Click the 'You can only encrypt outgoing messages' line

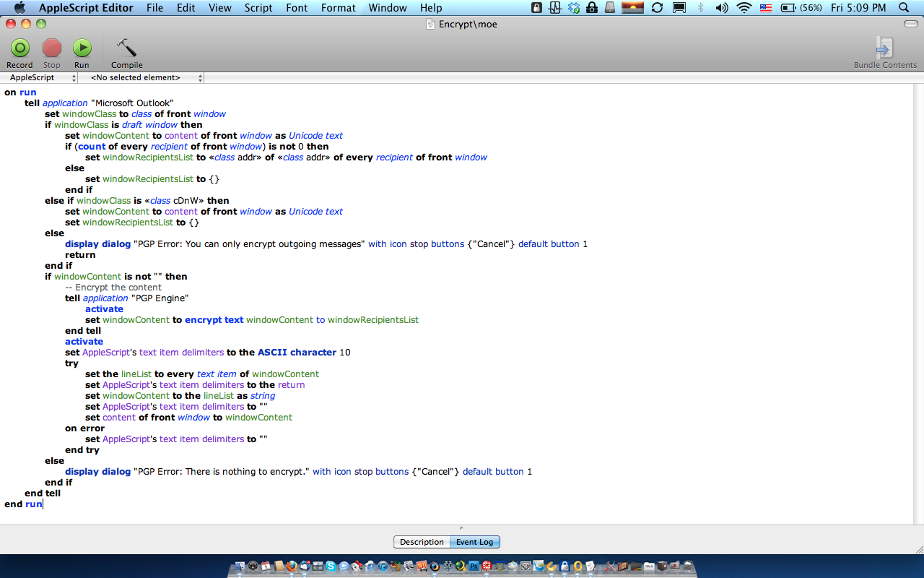(x=326, y=244)
